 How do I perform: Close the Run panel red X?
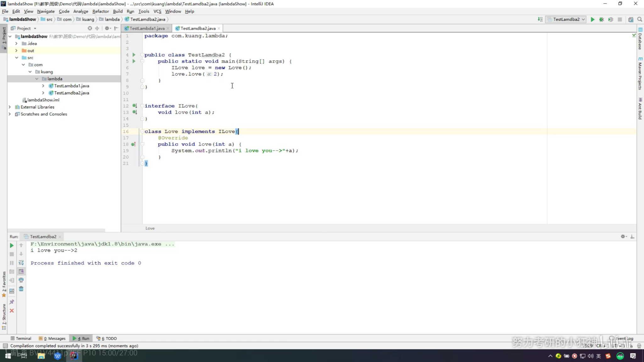[x=12, y=311]
